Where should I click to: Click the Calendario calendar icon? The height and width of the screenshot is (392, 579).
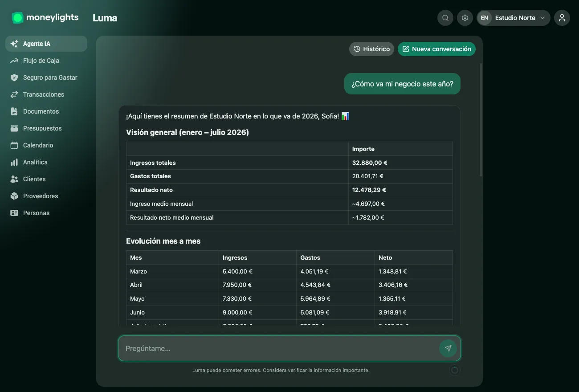coord(14,145)
